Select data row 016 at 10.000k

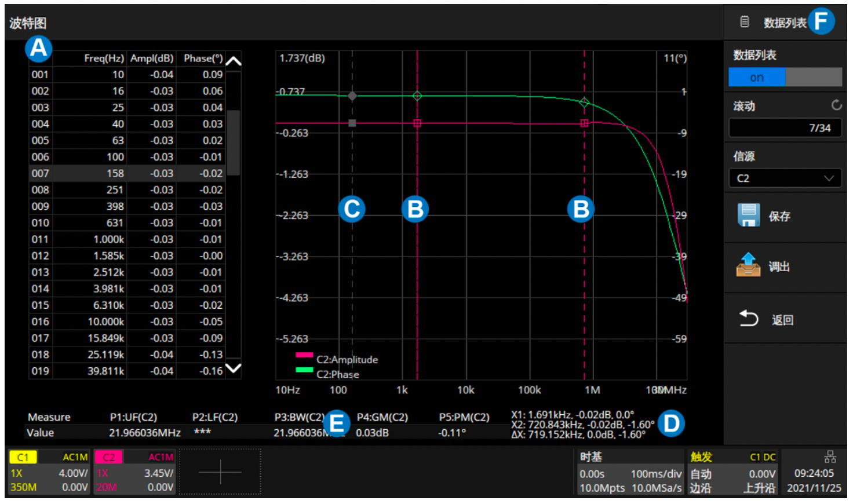click(127, 322)
